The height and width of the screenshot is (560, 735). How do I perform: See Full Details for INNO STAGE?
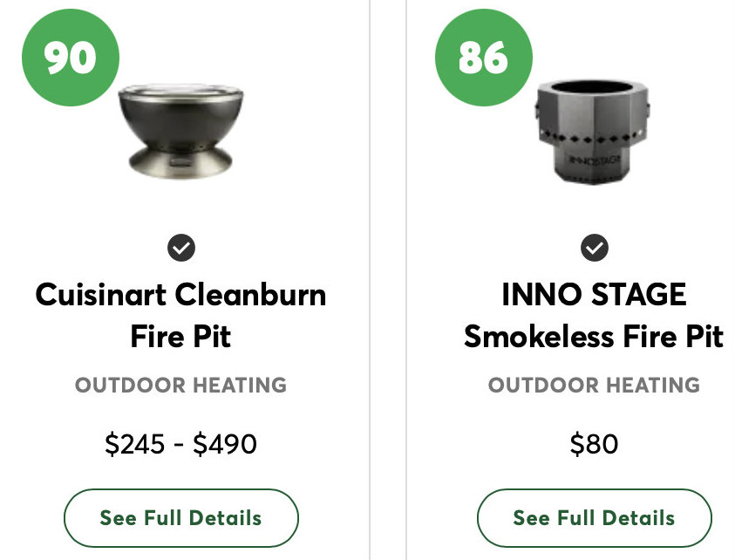[594, 518]
